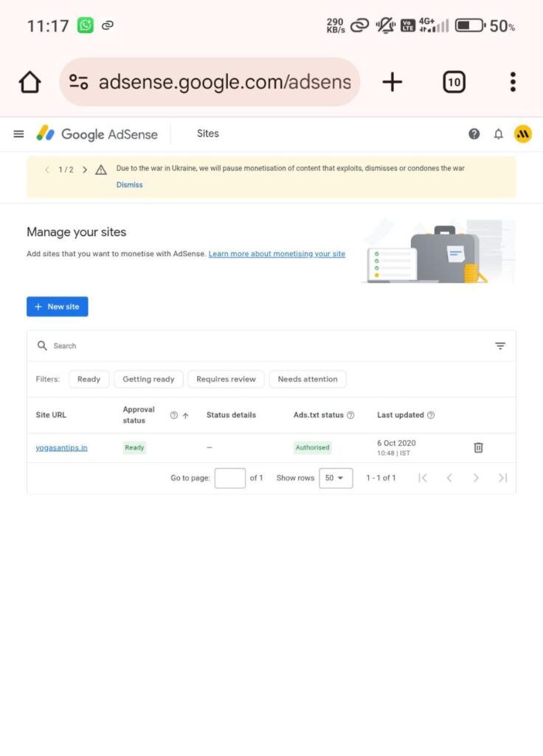
Task: Click the Site URL column header
Action: (x=51, y=415)
